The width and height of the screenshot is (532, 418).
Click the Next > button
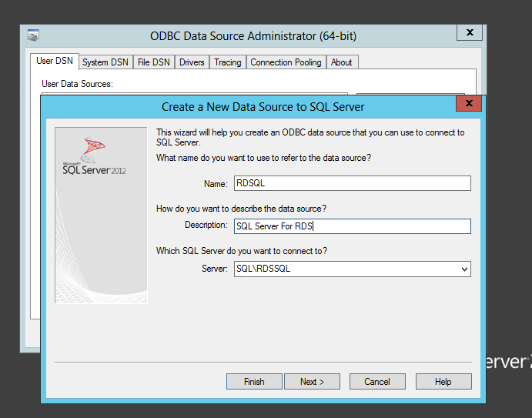[312, 382]
